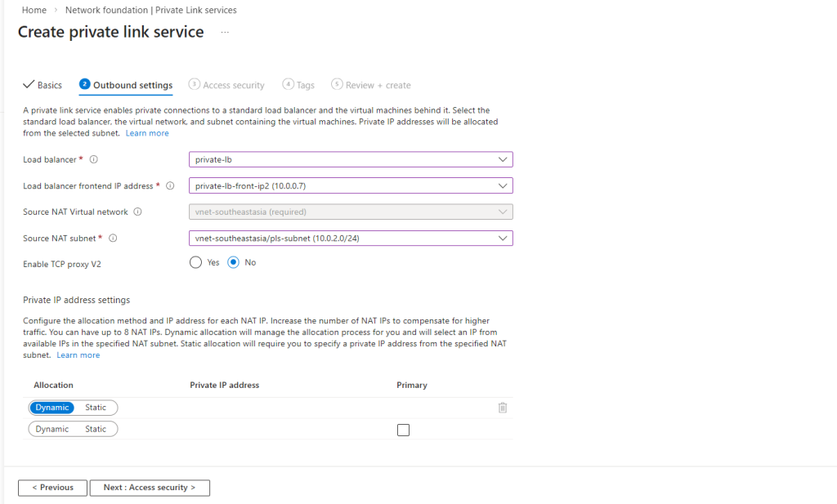
Task: Select No for Enable TCP proxy V2
Action: click(x=234, y=262)
